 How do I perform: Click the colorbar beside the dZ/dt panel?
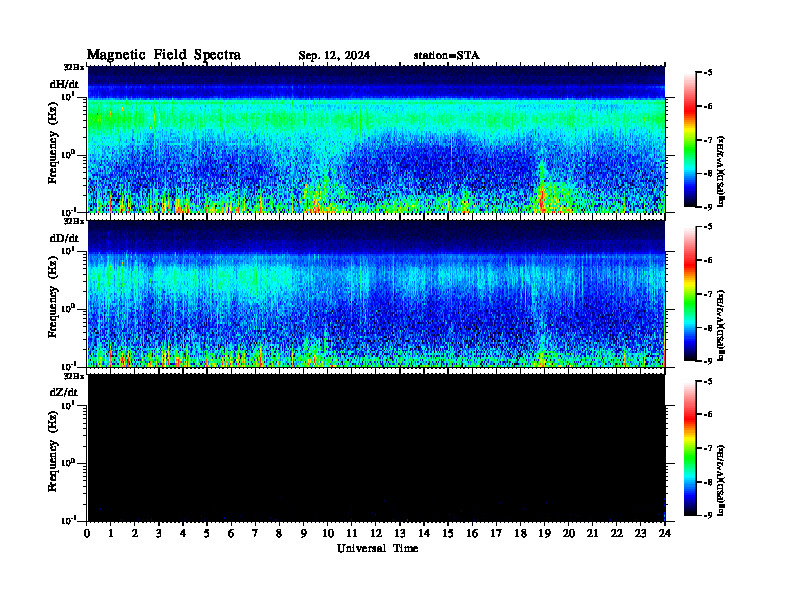click(690, 447)
